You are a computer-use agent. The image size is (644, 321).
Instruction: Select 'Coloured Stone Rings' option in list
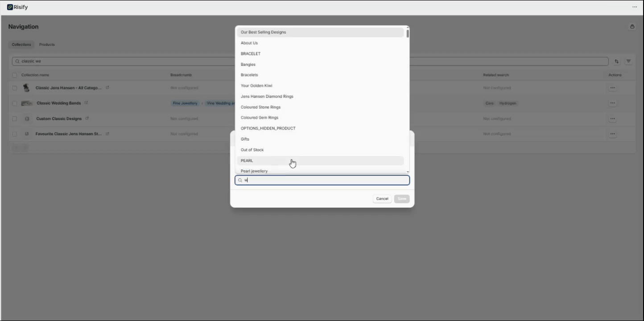(260, 107)
